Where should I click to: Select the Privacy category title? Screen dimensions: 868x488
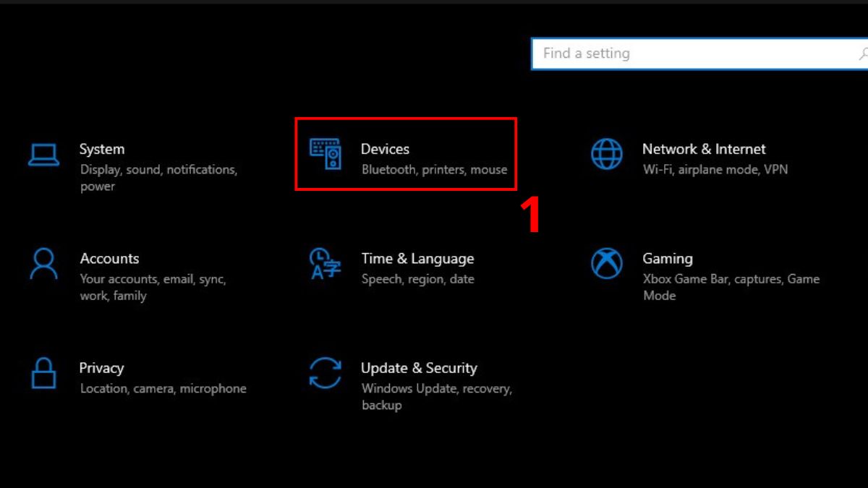[x=101, y=368]
